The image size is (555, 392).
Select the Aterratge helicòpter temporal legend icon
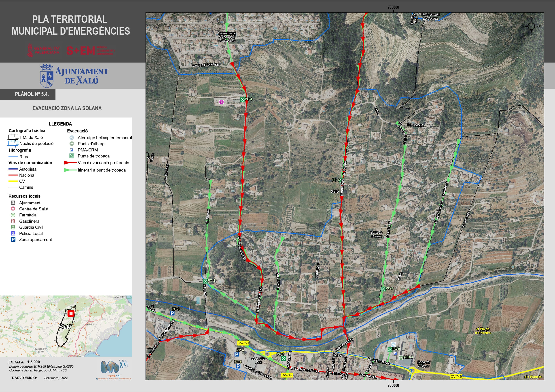coord(72,138)
